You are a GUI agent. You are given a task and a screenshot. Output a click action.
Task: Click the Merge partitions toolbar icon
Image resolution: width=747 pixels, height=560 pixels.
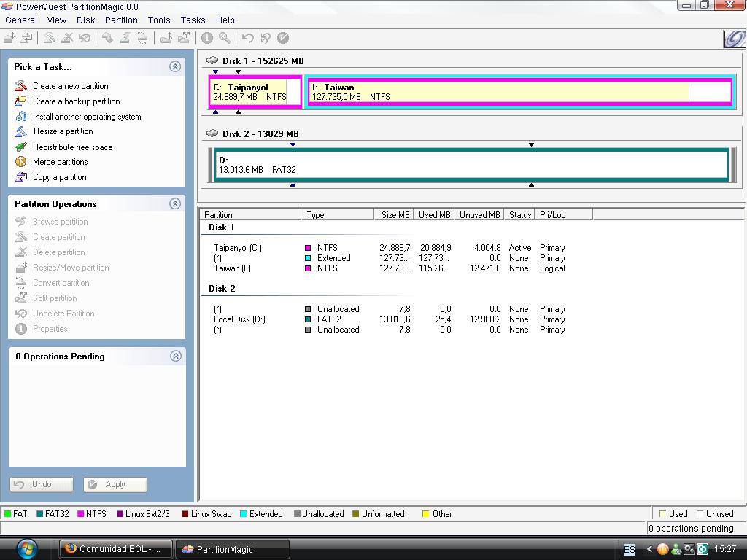tap(166, 38)
